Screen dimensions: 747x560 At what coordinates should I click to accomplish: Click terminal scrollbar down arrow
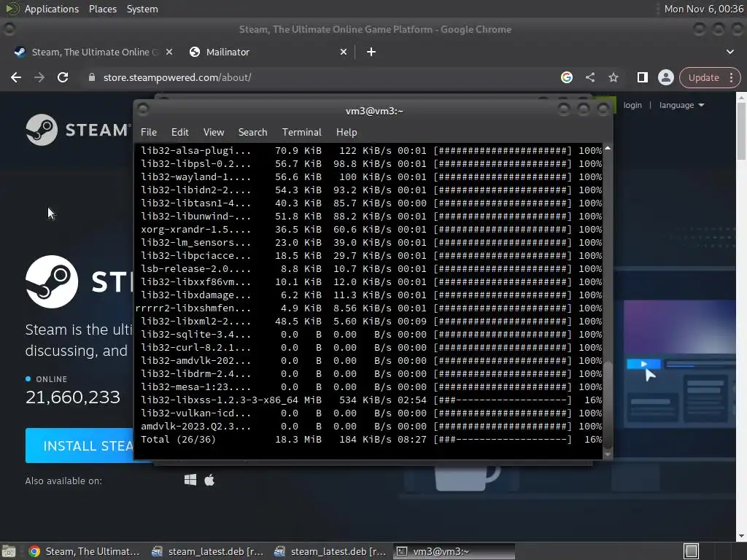(608, 455)
